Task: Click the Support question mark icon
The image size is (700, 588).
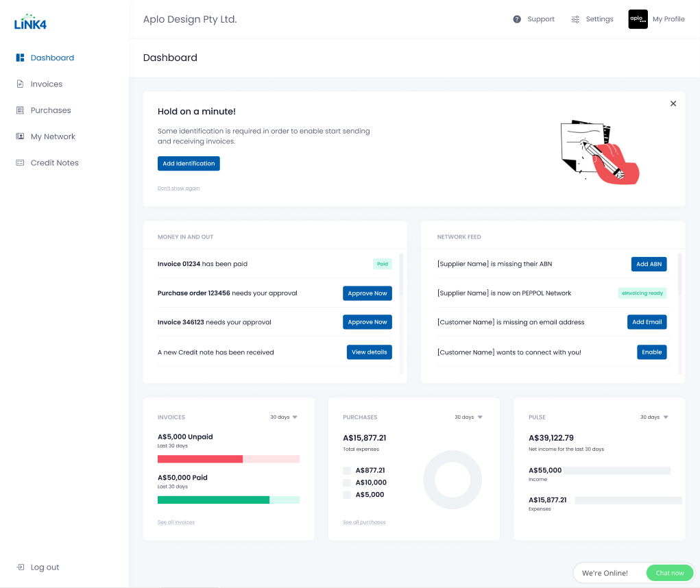Action: [517, 19]
